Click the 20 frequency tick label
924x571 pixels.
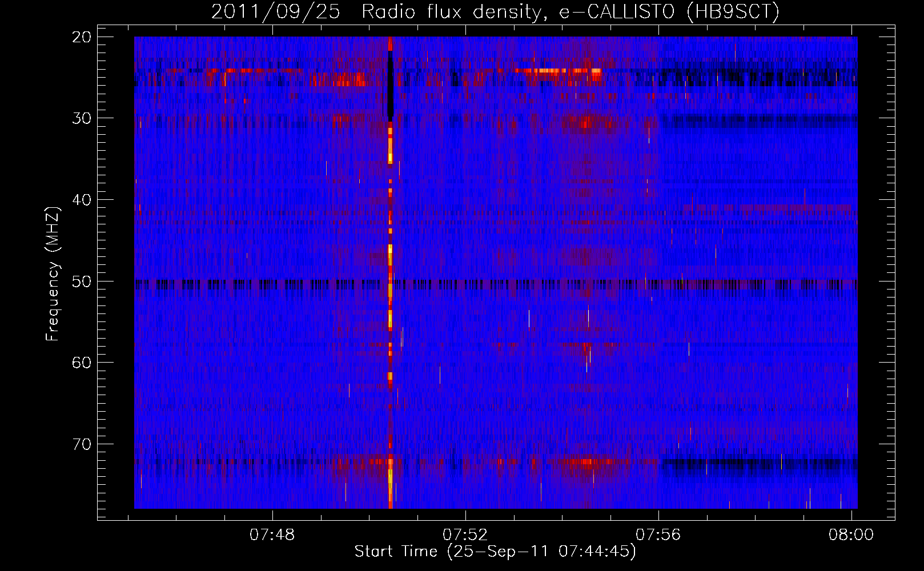[x=82, y=37]
